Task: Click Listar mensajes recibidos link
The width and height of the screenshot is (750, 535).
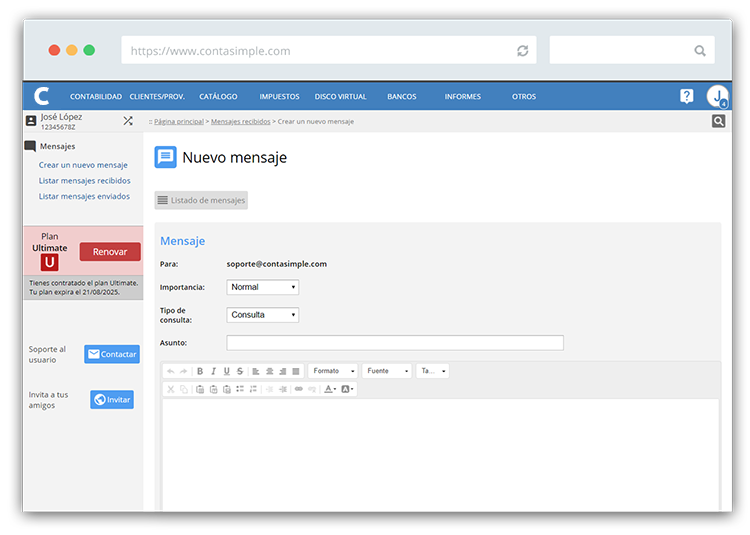Action: 85,181
